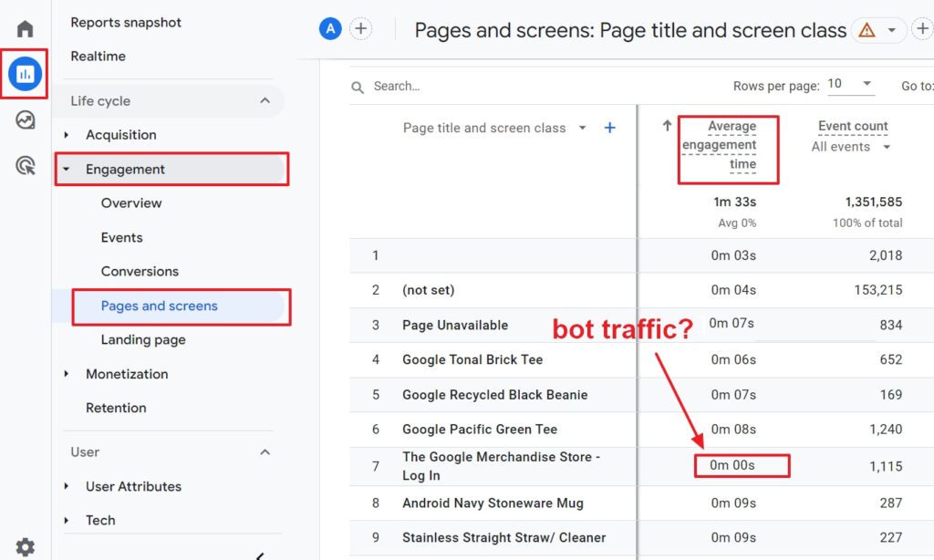Open the Home icon in left rail

point(26,28)
